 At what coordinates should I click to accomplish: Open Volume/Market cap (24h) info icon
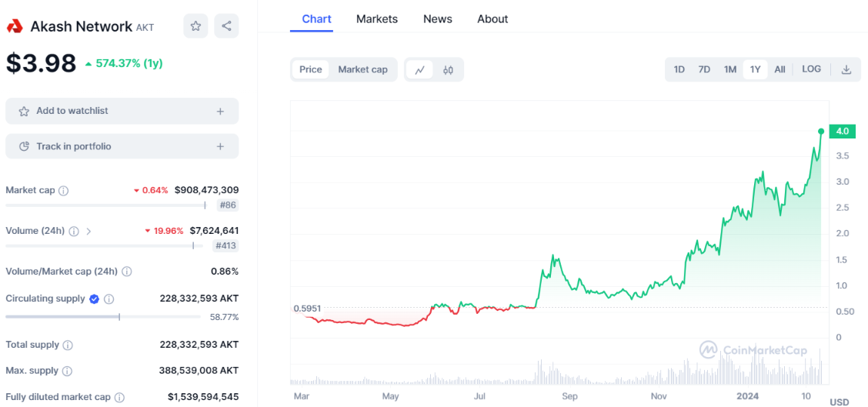point(127,272)
